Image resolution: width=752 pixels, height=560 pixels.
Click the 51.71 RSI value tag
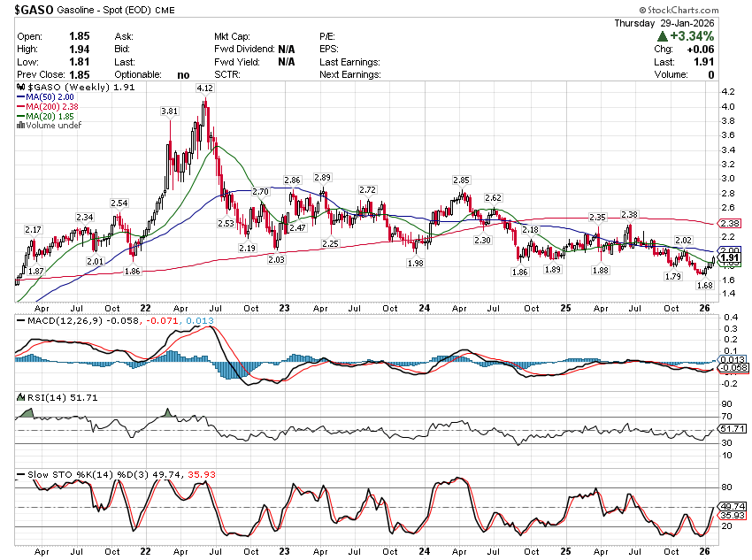point(732,428)
